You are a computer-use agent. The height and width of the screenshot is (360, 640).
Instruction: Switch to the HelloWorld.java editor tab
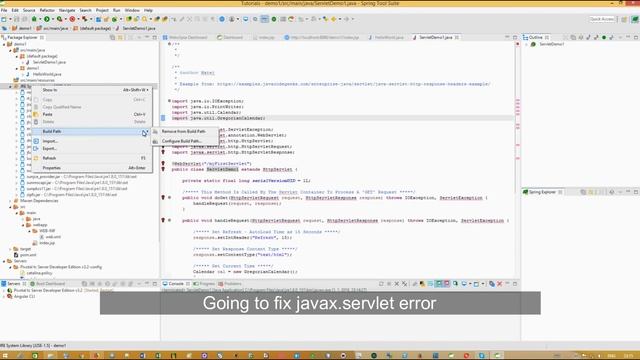click(x=386, y=38)
